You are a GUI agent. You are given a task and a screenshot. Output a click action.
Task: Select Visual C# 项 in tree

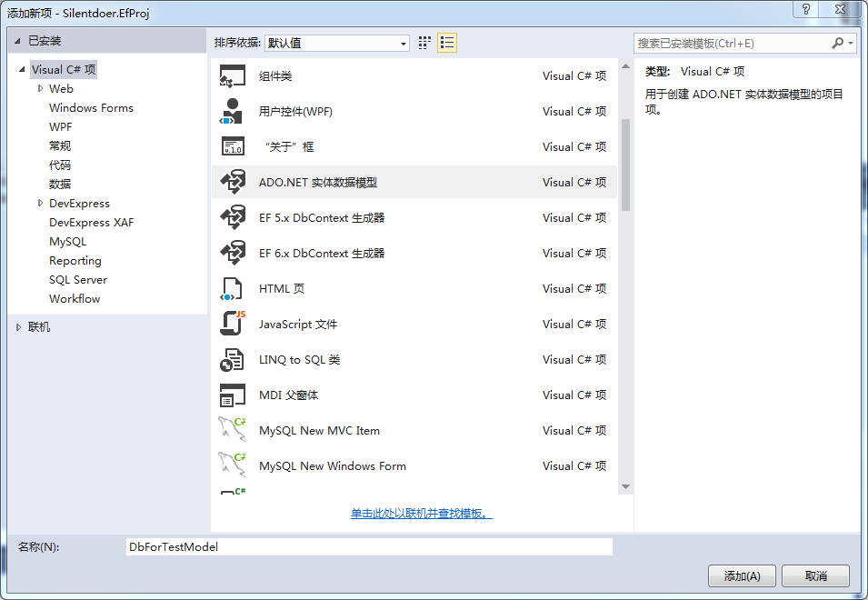(64, 70)
